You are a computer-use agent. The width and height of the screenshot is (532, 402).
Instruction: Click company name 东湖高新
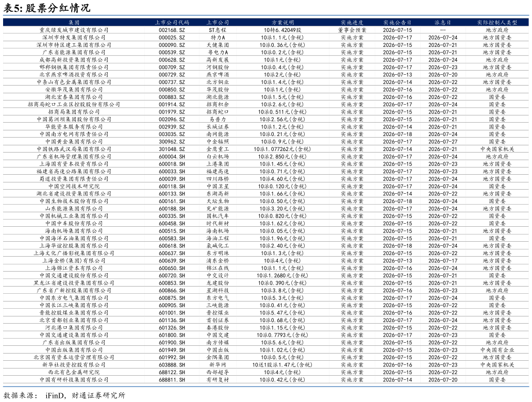tap(218, 194)
